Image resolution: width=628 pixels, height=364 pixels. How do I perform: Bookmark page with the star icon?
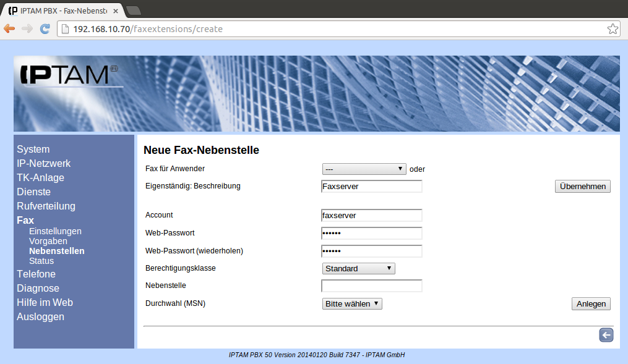[x=613, y=29]
